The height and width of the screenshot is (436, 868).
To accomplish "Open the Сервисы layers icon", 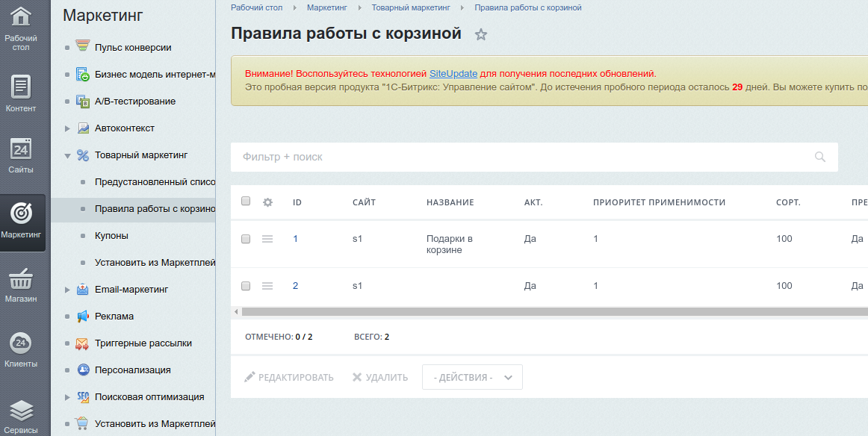I will 21,411.
